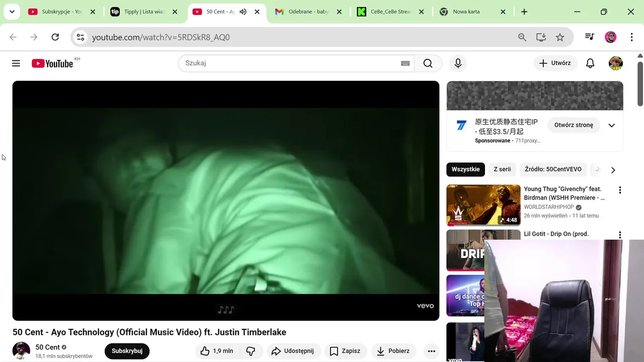Open more actions three dots under video
The image size is (644, 362).
pos(431,351)
